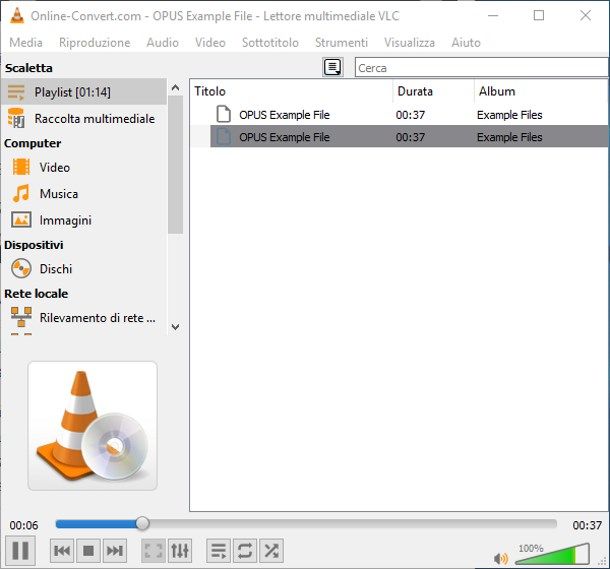The width and height of the screenshot is (610, 569).
Task: Open the Media menu
Action: [x=26, y=42]
